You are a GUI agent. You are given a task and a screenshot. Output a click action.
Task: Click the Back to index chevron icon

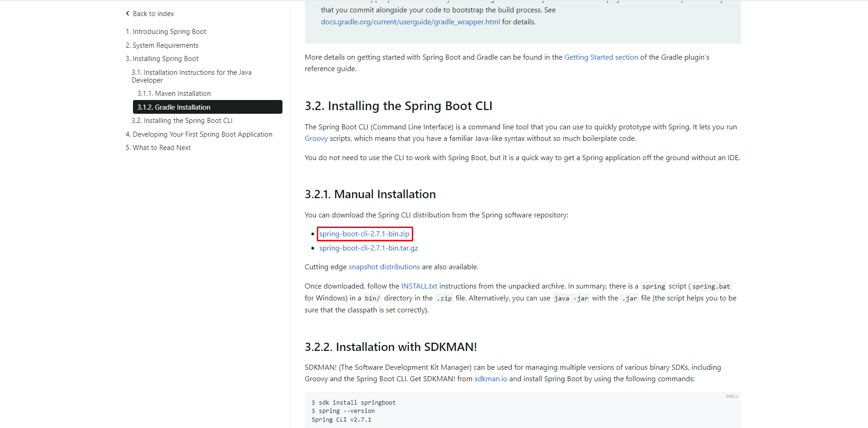[127, 14]
